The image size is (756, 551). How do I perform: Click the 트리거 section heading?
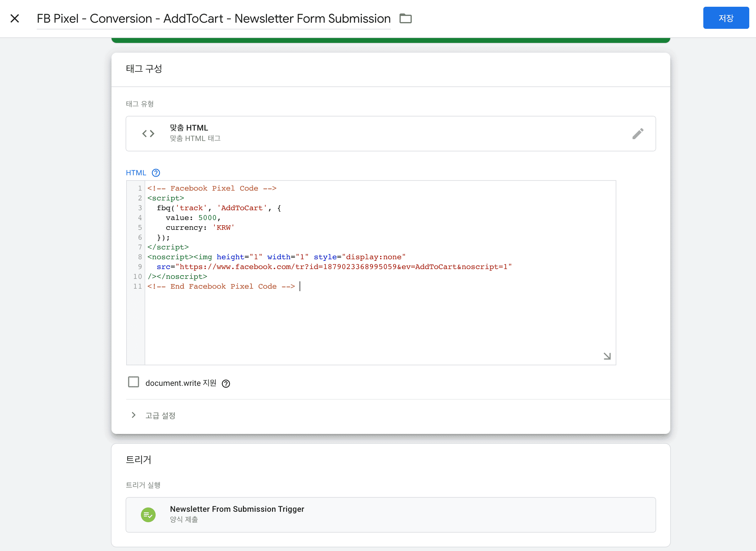(x=138, y=460)
